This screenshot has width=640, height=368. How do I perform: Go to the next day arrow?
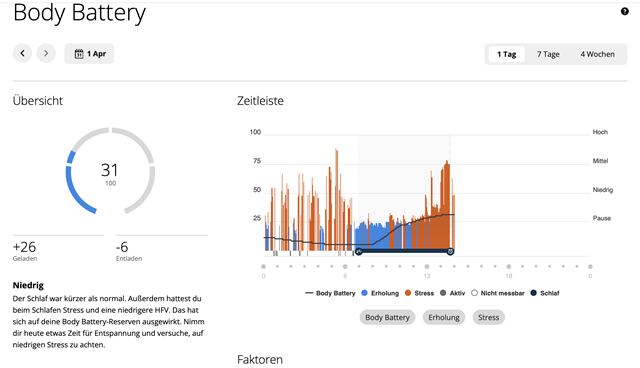coord(46,53)
